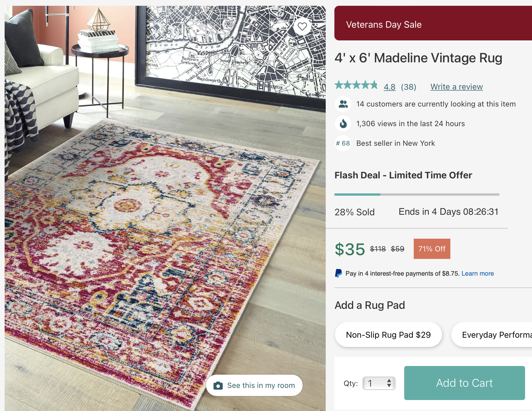Click the customers-looking people icon

[343, 104]
